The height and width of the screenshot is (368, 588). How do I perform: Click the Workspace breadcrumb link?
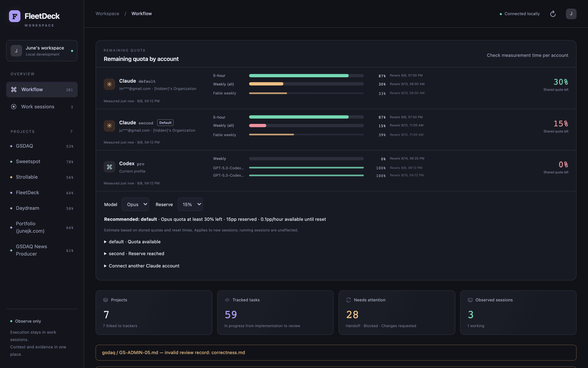click(107, 14)
